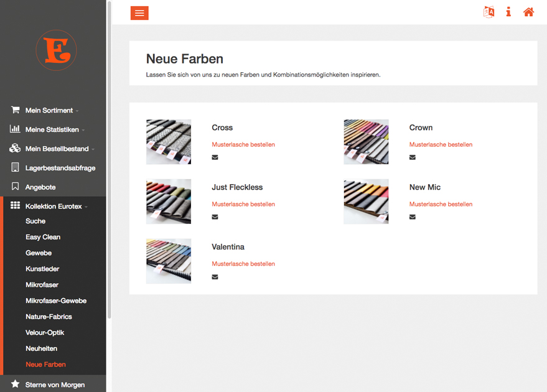
Task: Click the sidebar vertical scrollbar
Action: (x=110, y=162)
